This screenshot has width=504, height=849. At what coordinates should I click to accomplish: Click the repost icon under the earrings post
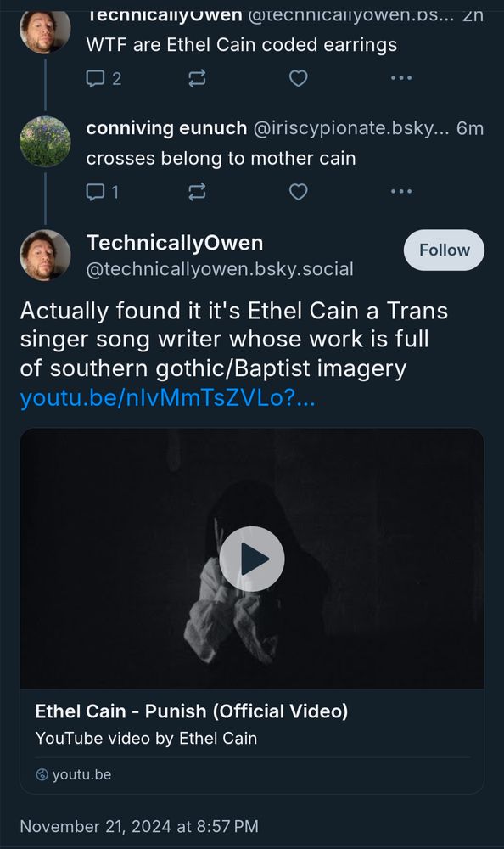click(196, 77)
